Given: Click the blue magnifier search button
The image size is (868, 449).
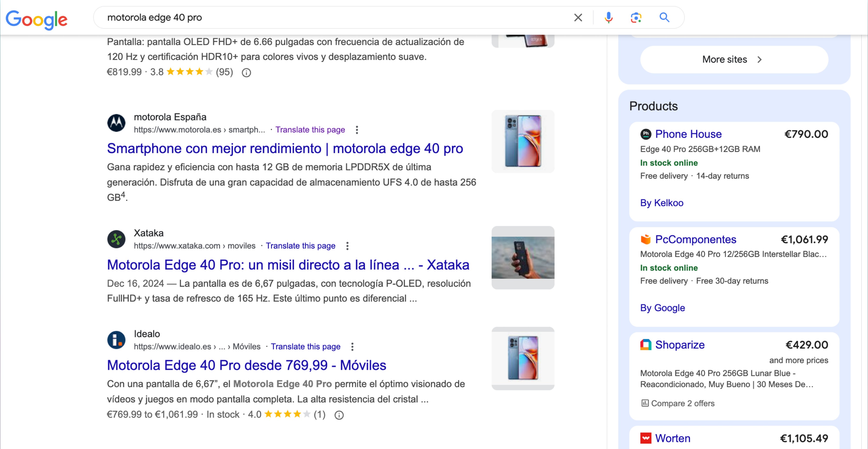Looking at the screenshot, I should tap(664, 18).
